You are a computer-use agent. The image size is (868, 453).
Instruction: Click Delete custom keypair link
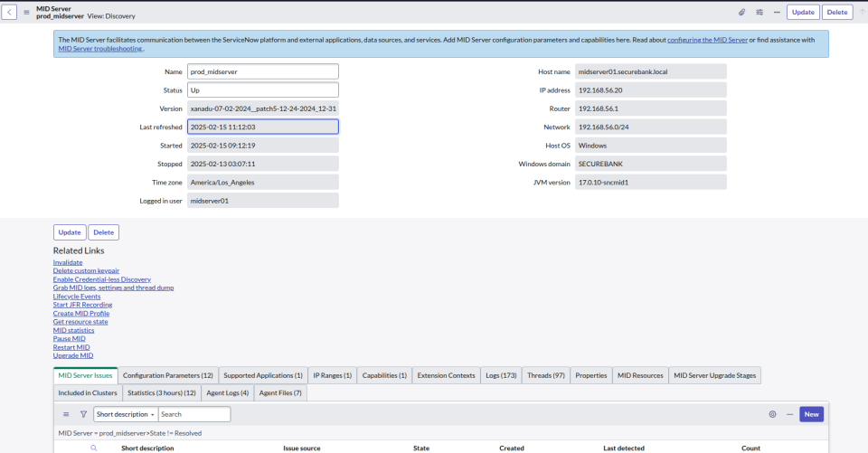tap(86, 270)
